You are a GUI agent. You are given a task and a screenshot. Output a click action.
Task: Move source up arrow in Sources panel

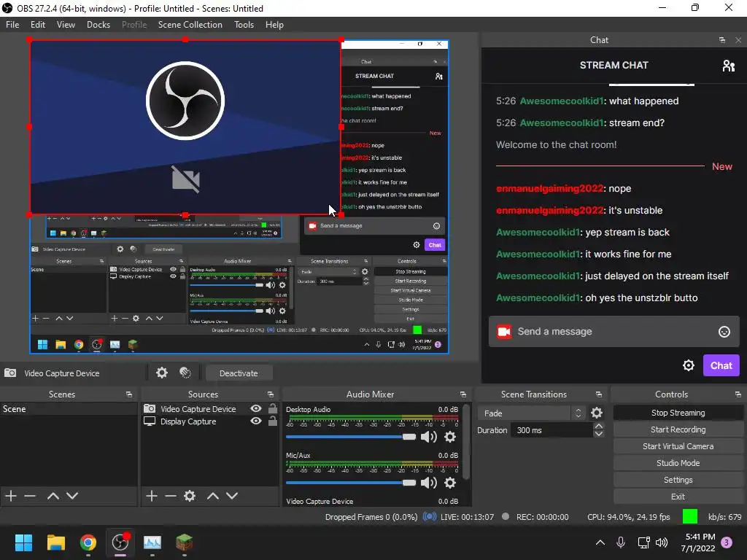(x=213, y=496)
